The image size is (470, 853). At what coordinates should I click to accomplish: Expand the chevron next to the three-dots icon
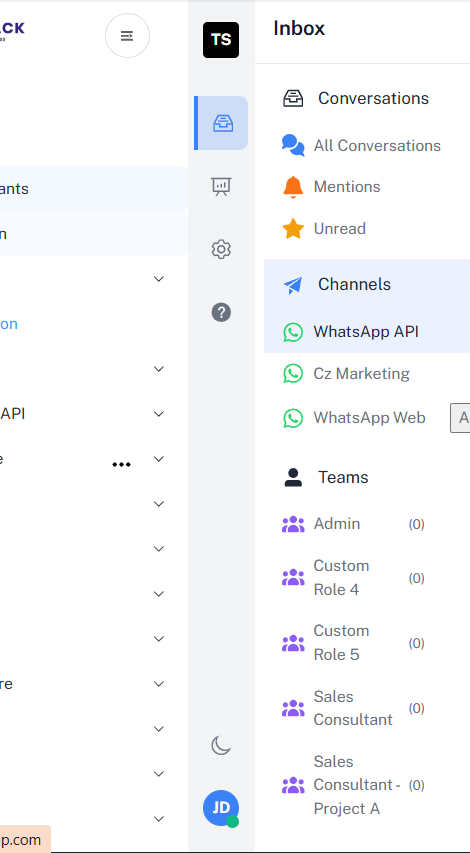click(x=159, y=459)
